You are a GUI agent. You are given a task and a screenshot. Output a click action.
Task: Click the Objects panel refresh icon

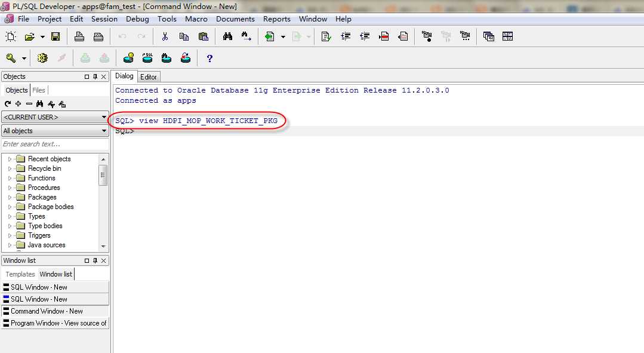(x=7, y=104)
